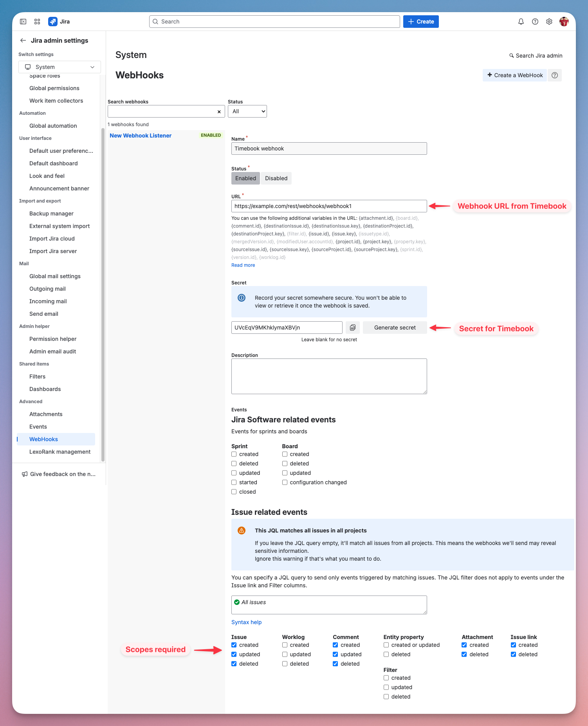Switch webhook status to Disabled
This screenshot has width=588, height=726.
[x=276, y=178]
